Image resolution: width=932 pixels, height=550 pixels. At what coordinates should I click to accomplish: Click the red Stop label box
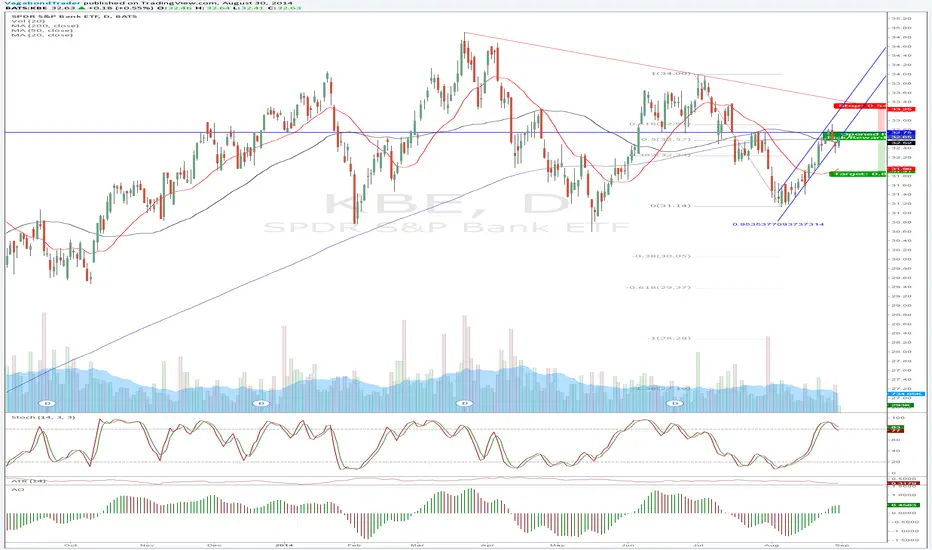[860, 106]
